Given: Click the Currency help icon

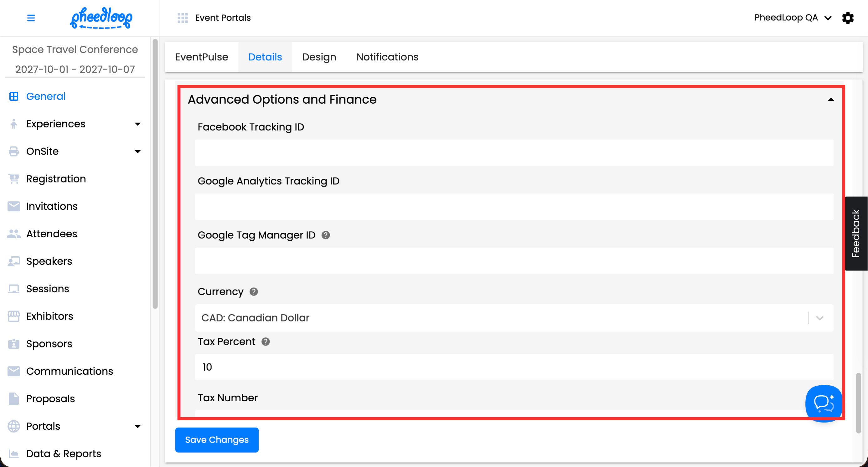Looking at the screenshot, I should pyautogui.click(x=254, y=292).
